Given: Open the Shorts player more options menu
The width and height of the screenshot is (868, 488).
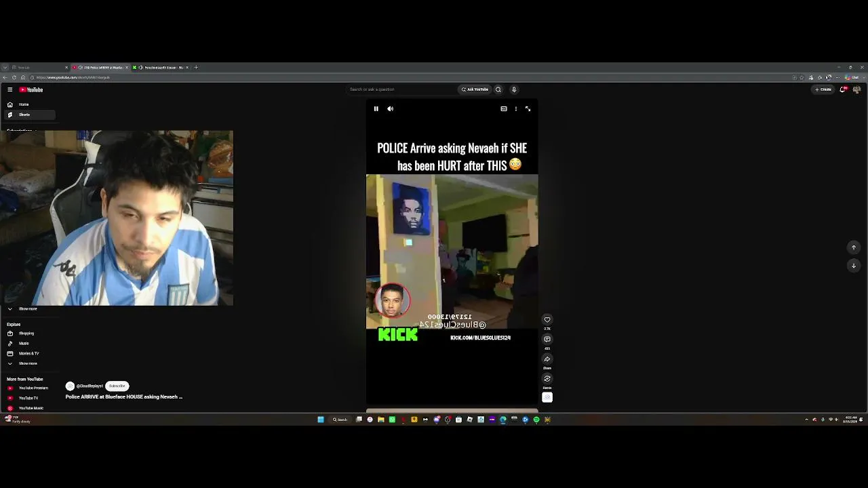Looking at the screenshot, I should point(516,108).
